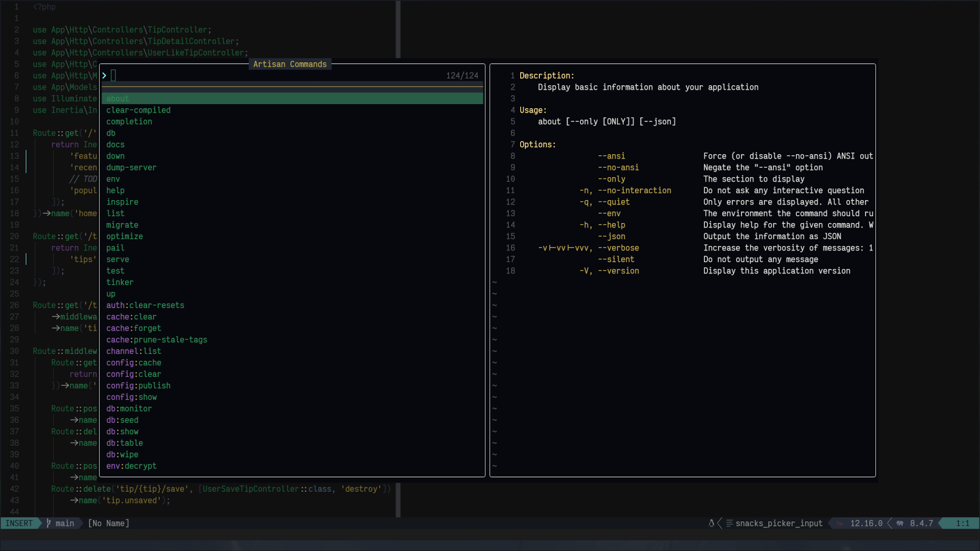Click the picker prompt chevron icon

point(104,76)
